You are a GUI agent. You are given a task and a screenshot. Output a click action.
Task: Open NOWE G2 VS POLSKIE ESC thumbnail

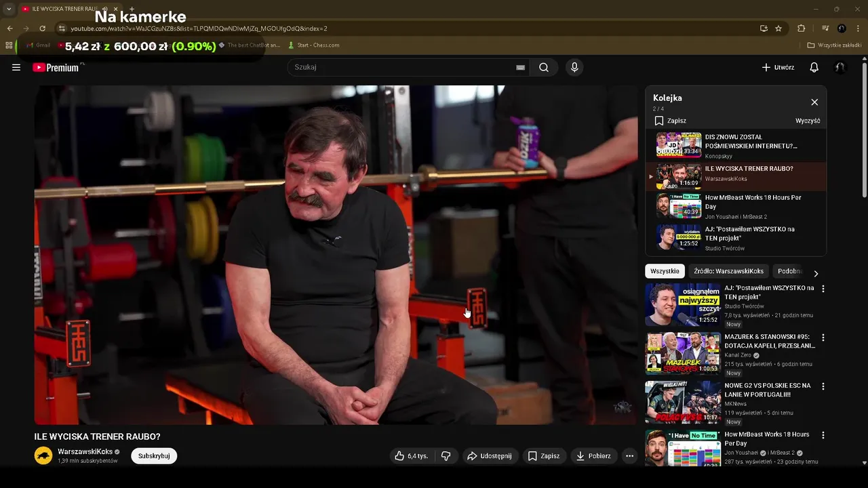pyautogui.click(x=683, y=402)
